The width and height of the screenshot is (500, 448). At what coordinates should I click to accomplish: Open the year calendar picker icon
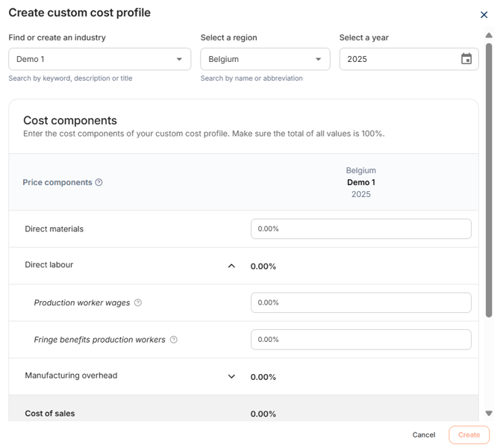tap(466, 59)
